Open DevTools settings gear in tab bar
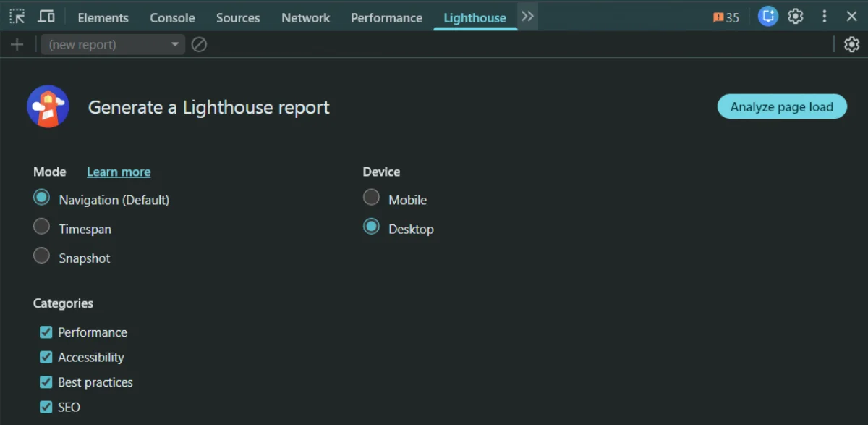This screenshot has height=425, width=868. 796,17
